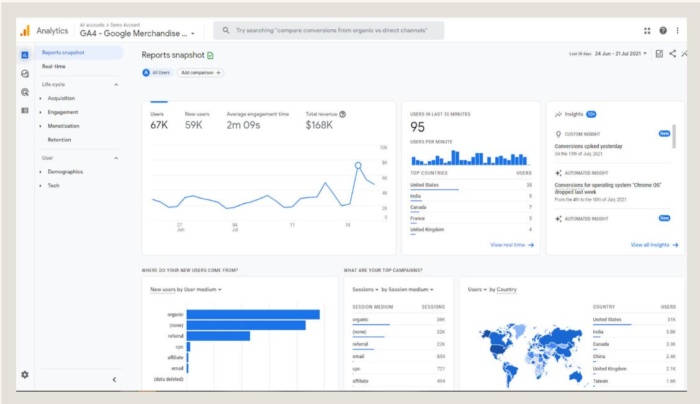Click the customize report edit icon

[x=659, y=54]
